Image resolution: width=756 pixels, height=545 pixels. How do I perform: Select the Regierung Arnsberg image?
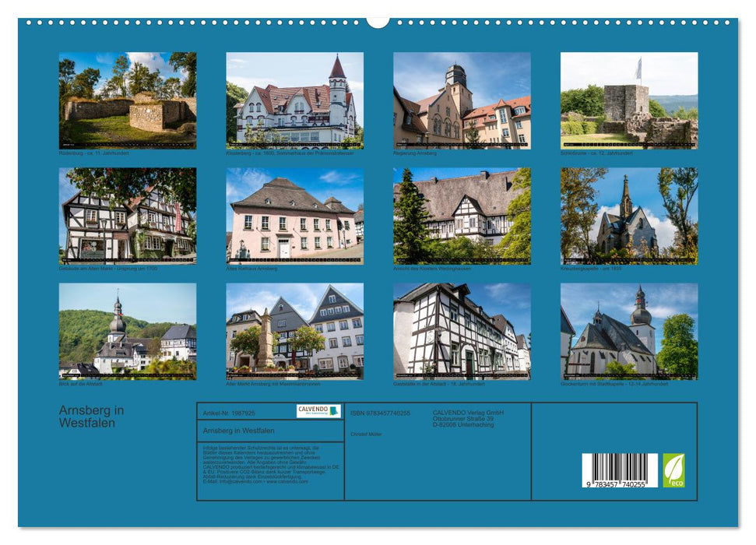[461, 101]
